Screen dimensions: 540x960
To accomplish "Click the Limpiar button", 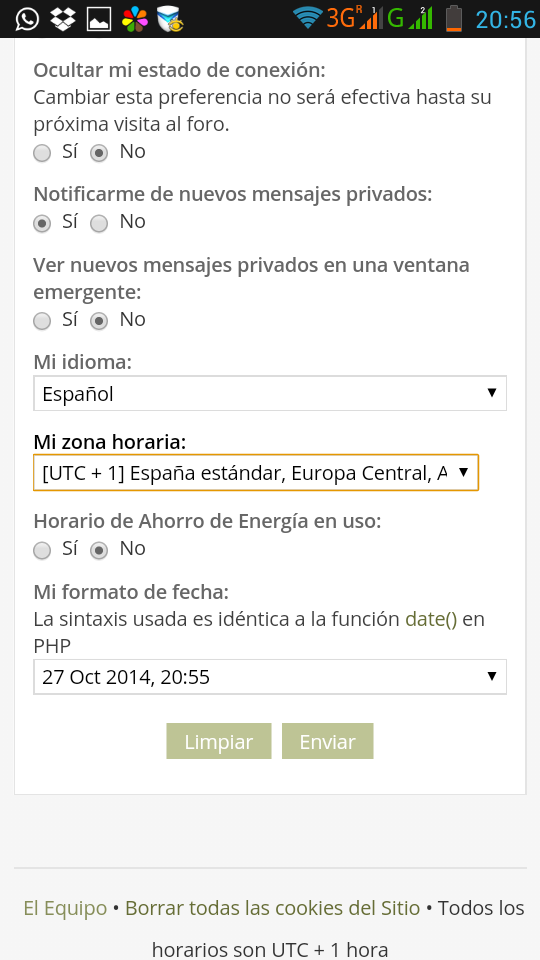I will point(219,741).
